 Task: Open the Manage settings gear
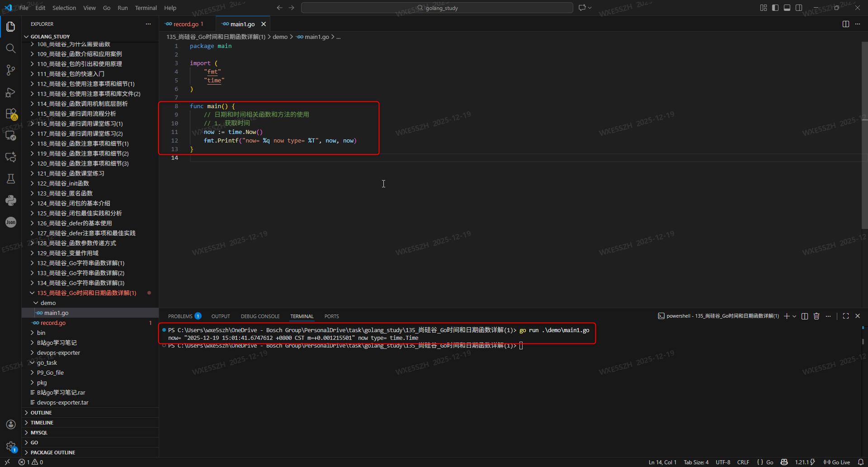point(11,446)
